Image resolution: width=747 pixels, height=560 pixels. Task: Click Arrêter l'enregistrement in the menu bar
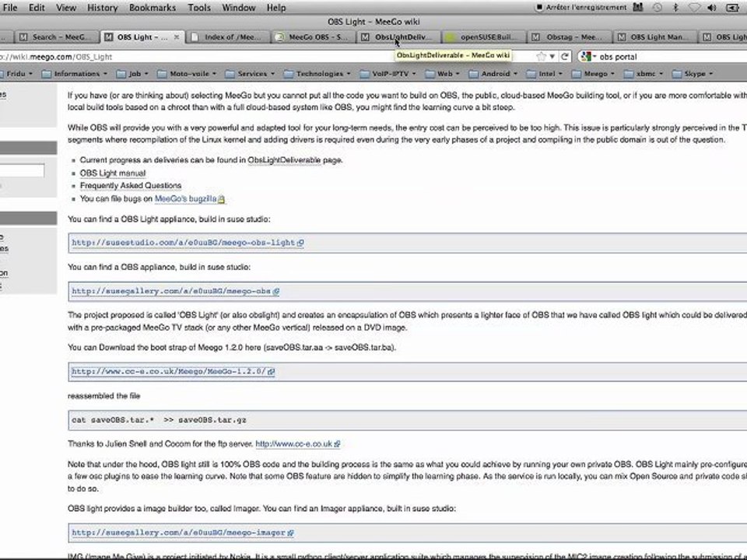(x=582, y=7)
